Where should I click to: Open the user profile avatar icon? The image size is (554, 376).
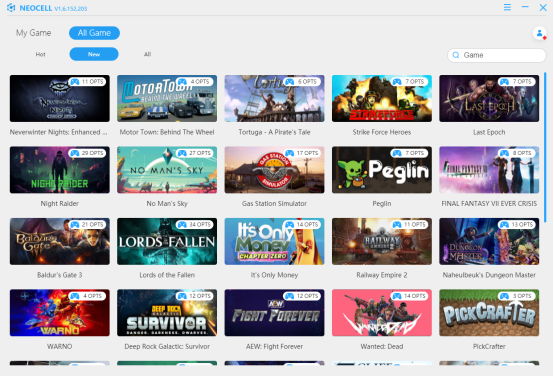click(540, 34)
